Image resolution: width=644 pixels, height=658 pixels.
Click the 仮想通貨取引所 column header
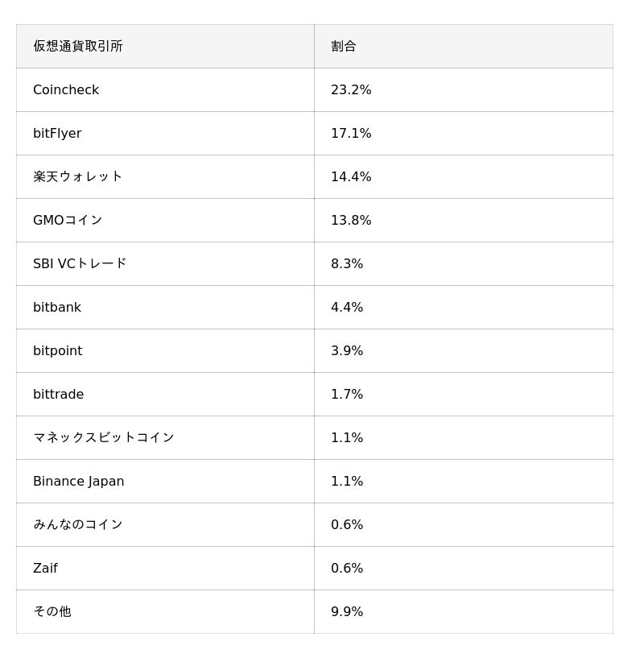[x=78, y=47]
